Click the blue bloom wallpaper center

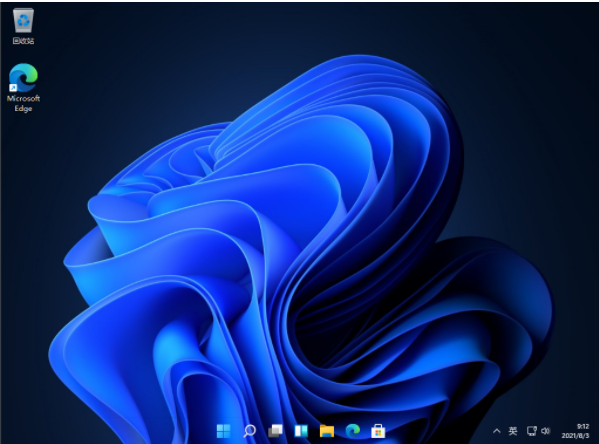(x=290, y=248)
